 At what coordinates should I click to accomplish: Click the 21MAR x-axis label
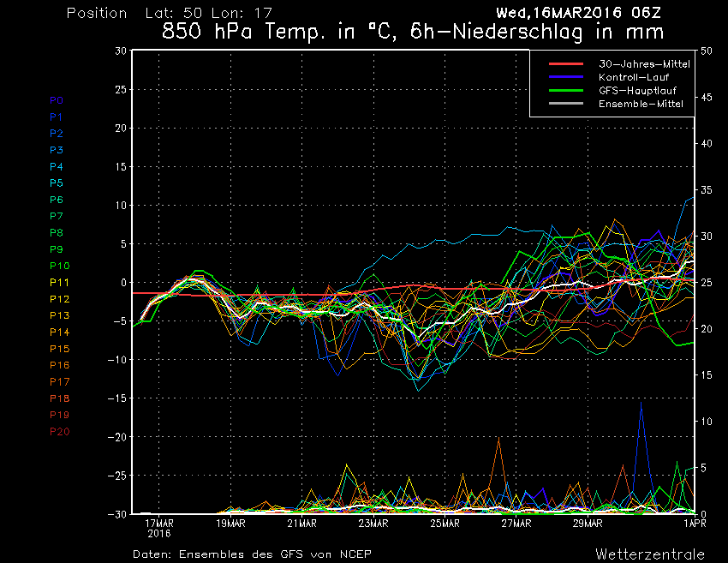(301, 524)
